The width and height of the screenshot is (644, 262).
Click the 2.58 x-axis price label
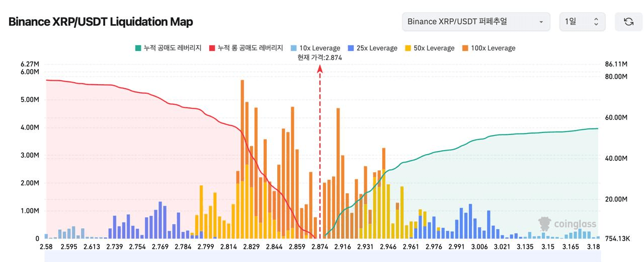[x=46, y=246]
